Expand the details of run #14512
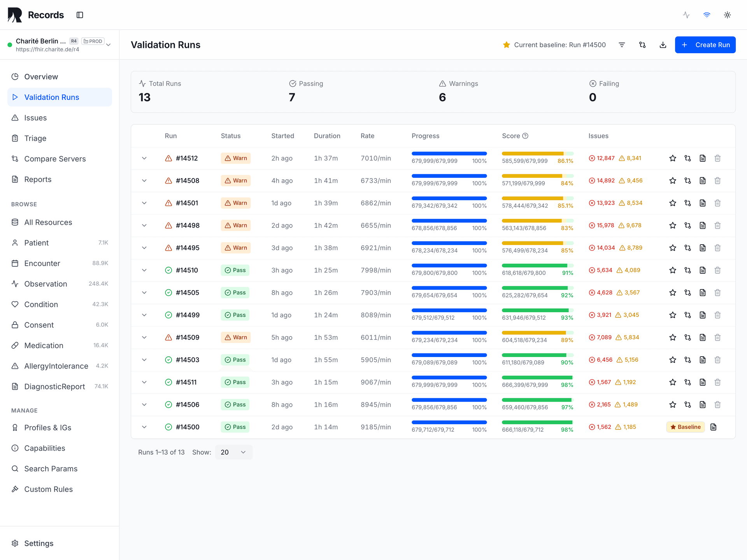The height and width of the screenshot is (560, 747). (x=144, y=158)
